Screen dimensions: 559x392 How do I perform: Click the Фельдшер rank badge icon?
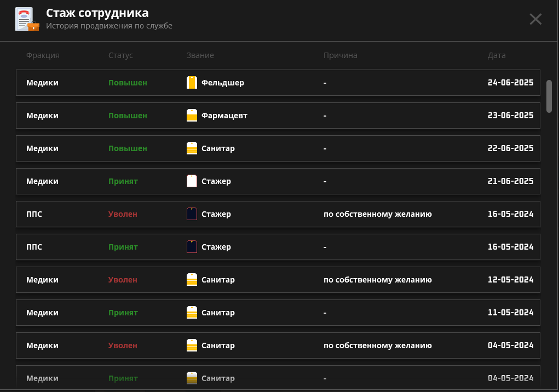(192, 83)
